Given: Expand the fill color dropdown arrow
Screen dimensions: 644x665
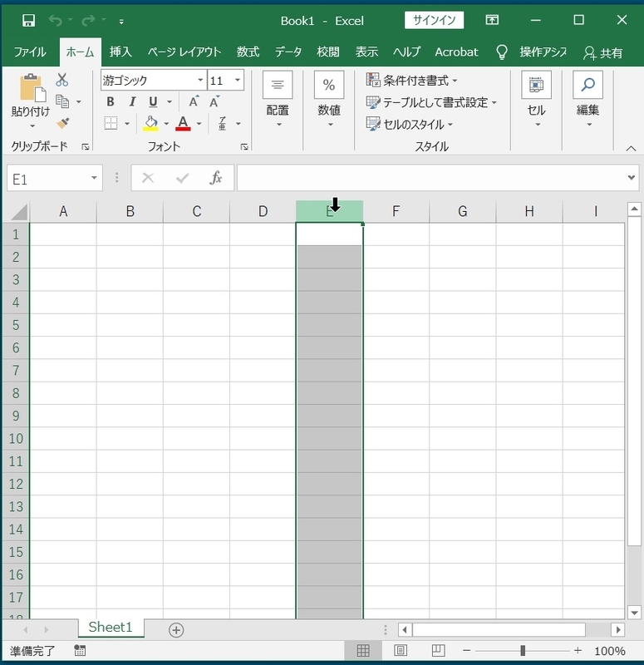Looking at the screenshot, I should pos(166,124).
